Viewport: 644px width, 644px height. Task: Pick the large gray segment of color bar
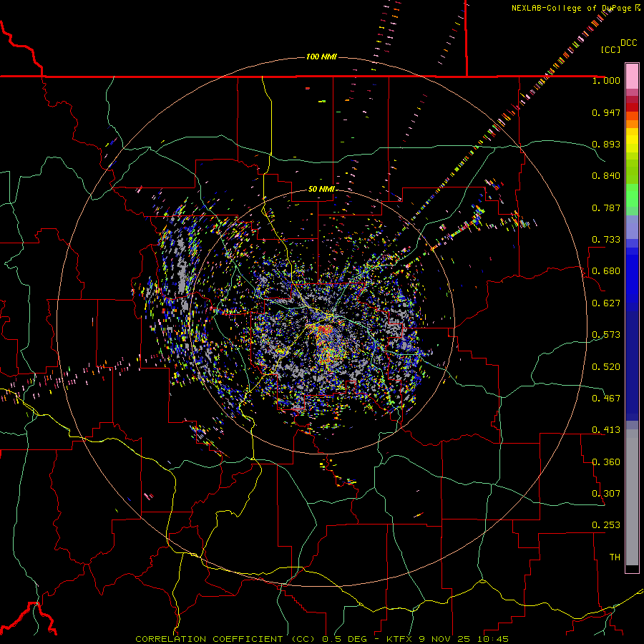pyautogui.click(x=632, y=497)
